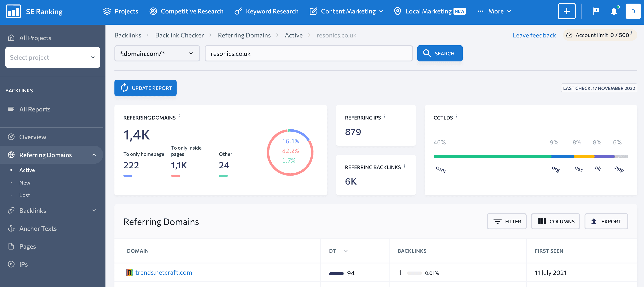644x287 pixels.
Task: Click the Backlinks chain icon in sidebar
Action: [x=11, y=210]
